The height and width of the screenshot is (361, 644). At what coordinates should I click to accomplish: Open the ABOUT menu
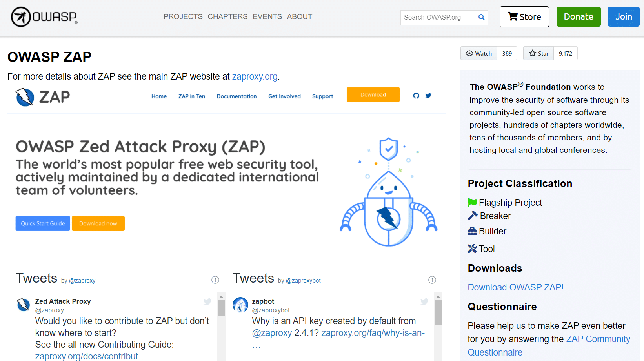pos(300,17)
